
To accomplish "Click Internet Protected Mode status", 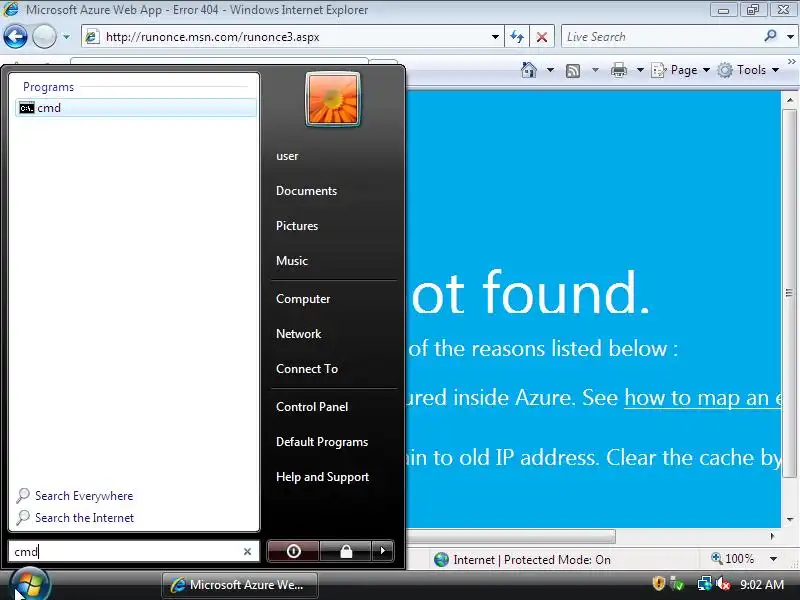I will (522, 560).
